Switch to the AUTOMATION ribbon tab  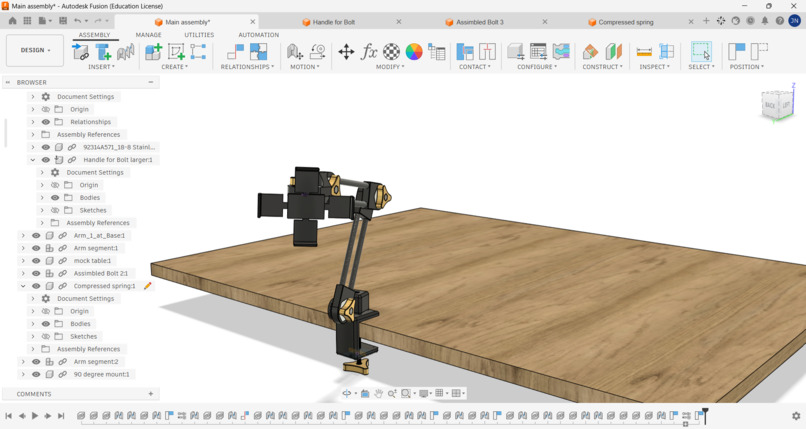click(259, 35)
